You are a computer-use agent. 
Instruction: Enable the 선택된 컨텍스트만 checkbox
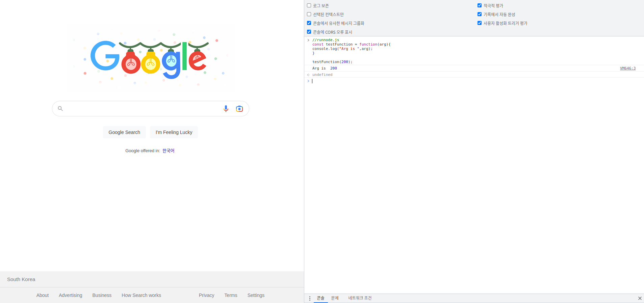[309, 14]
